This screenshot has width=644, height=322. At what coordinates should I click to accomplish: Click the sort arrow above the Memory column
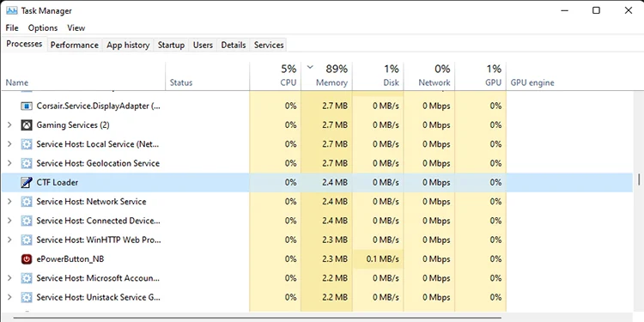(310, 67)
